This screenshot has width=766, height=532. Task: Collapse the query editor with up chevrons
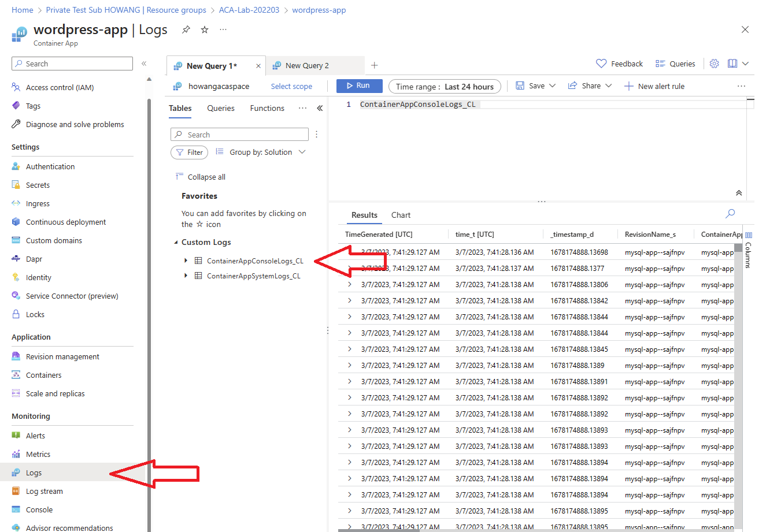(739, 193)
